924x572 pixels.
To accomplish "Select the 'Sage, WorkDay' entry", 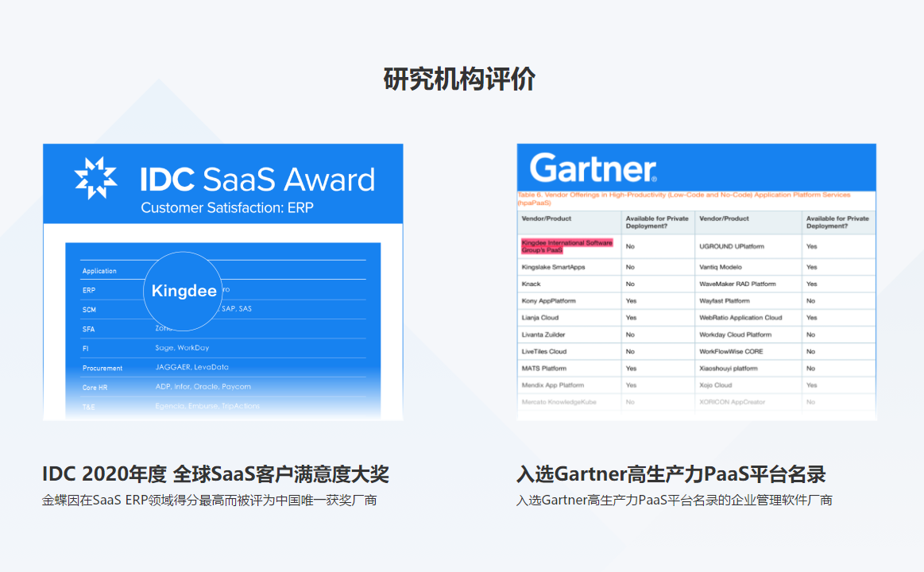I will click(182, 347).
